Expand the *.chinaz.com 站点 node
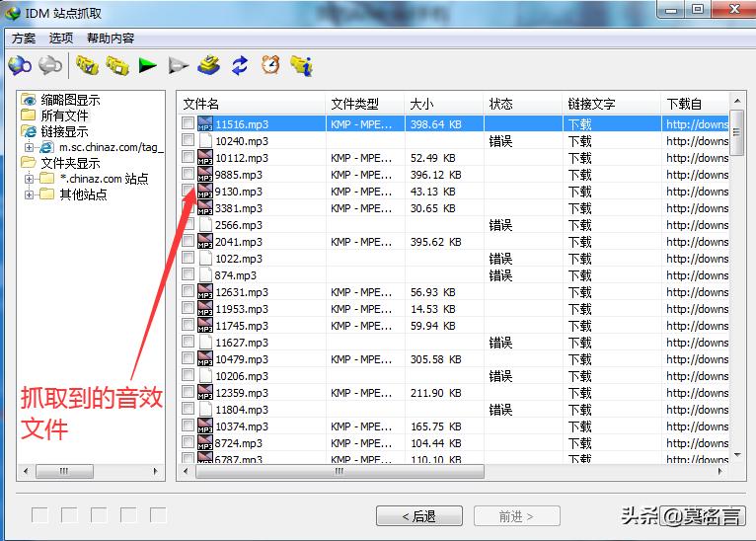This screenshot has width=756, height=541. 29,179
